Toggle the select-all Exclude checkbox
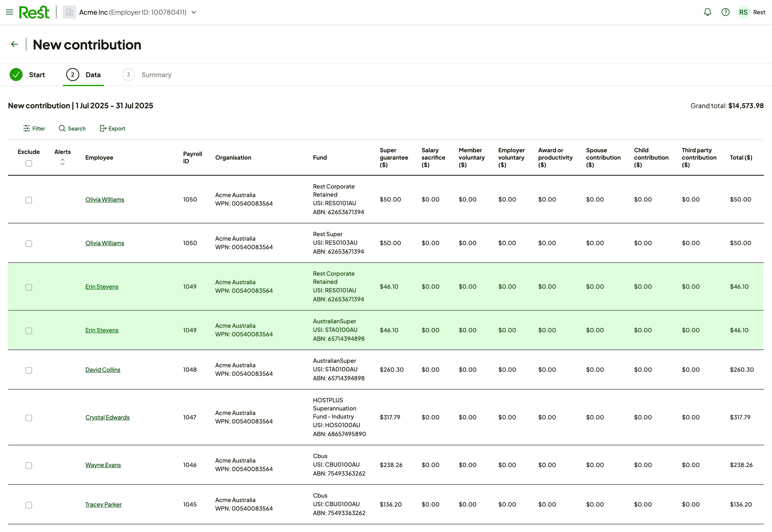The height and width of the screenshot is (532, 772). point(29,163)
